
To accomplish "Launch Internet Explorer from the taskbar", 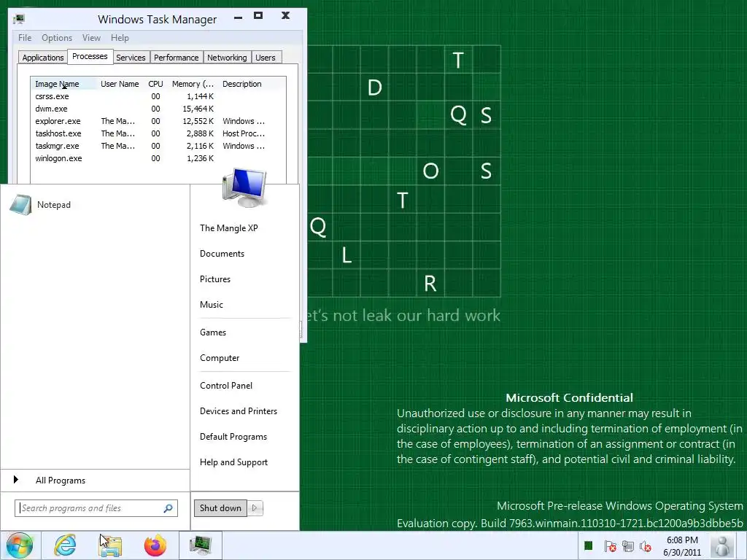I will pos(65,545).
